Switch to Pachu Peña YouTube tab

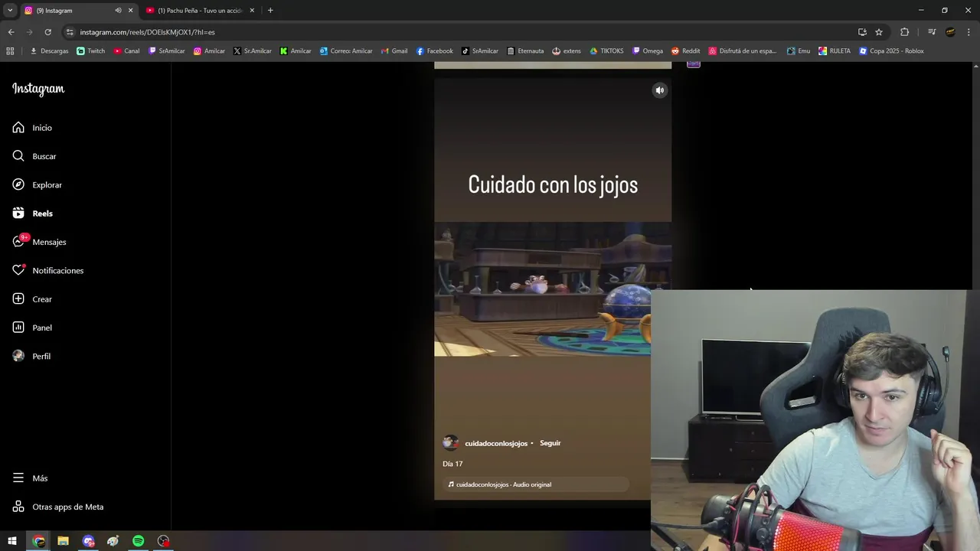click(201, 11)
